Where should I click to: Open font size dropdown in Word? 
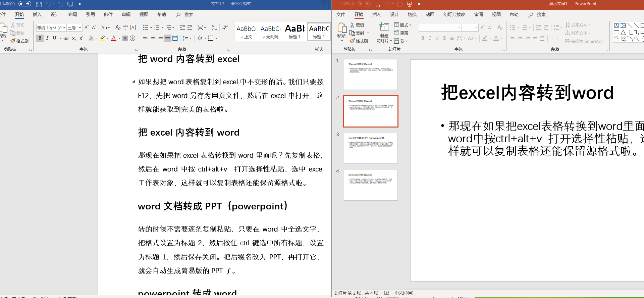pos(80,28)
